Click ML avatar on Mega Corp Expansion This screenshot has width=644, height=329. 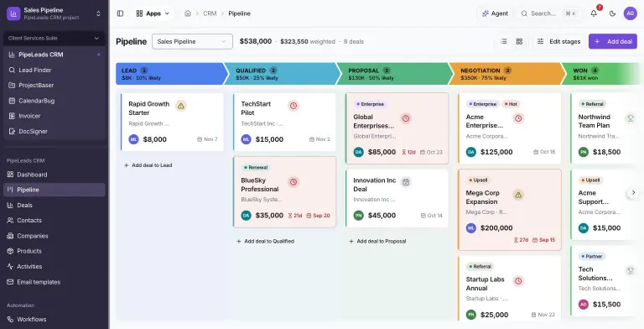tap(471, 227)
